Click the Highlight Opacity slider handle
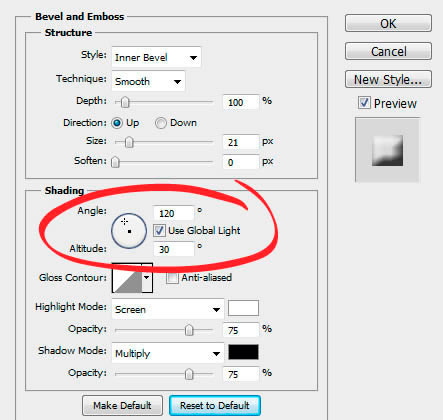The width and height of the screenshot is (443, 420). coord(189,330)
